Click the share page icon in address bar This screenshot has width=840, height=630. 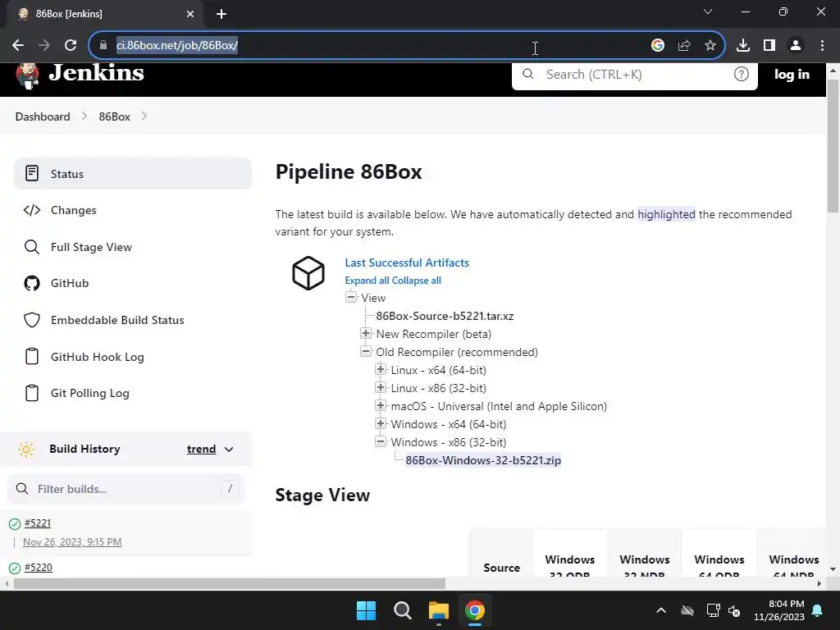pyautogui.click(x=684, y=46)
